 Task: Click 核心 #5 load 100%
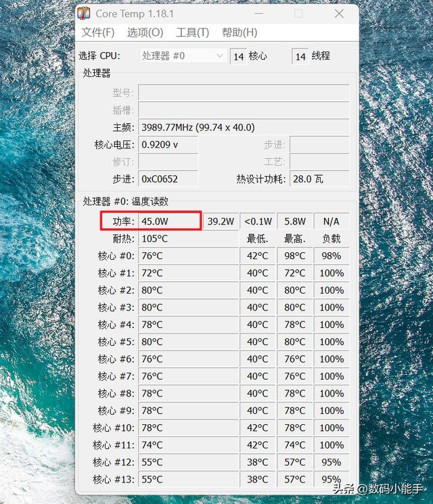[332, 342]
